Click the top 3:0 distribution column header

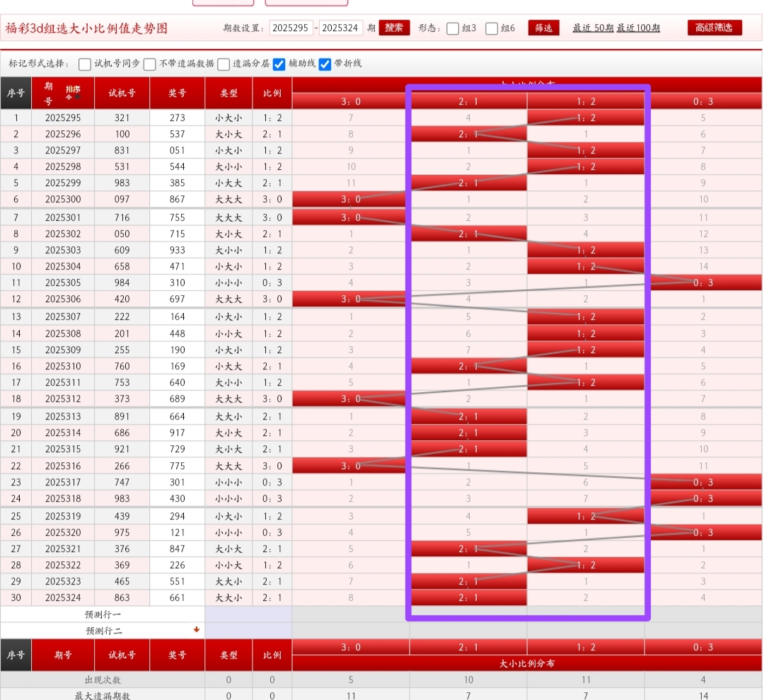click(x=350, y=101)
